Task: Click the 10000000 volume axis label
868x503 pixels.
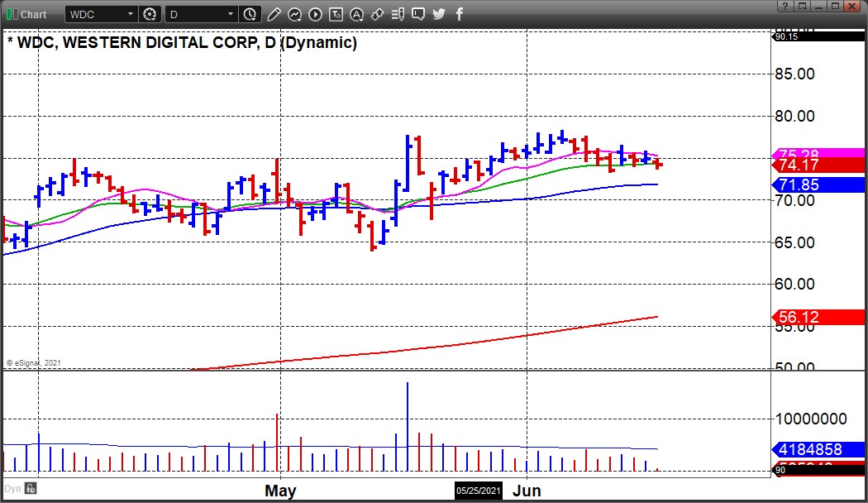Action: pyautogui.click(x=811, y=419)
